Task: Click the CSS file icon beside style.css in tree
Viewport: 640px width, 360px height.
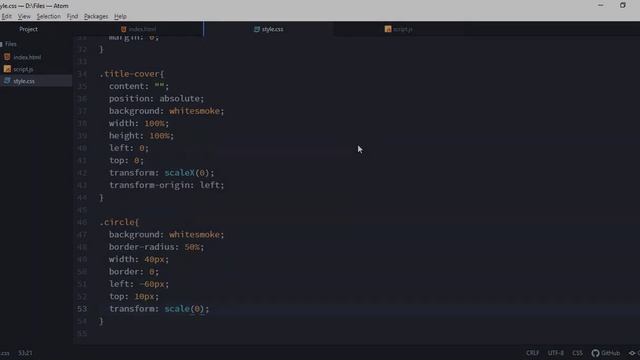Action: click(x=7, y=81)
